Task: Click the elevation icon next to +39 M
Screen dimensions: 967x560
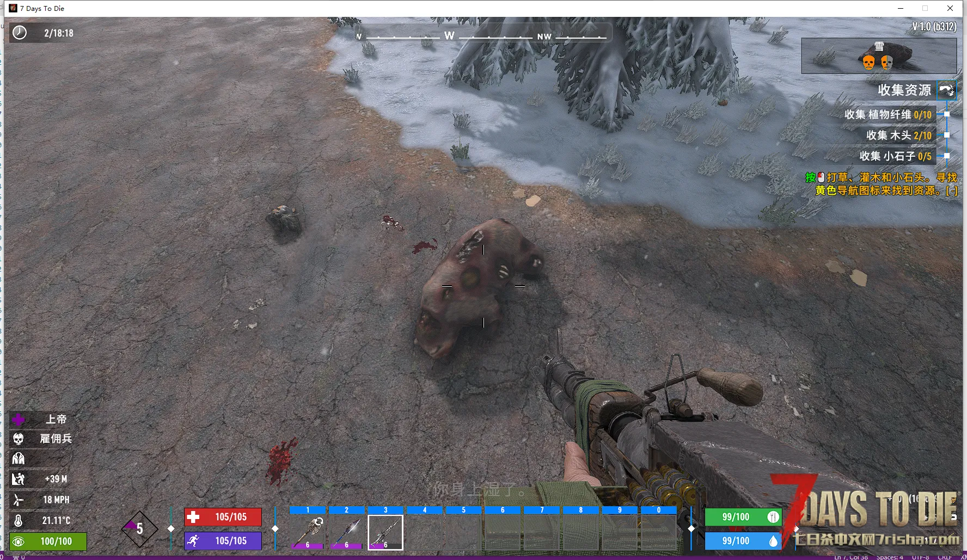Action: [x=19, y=479]
